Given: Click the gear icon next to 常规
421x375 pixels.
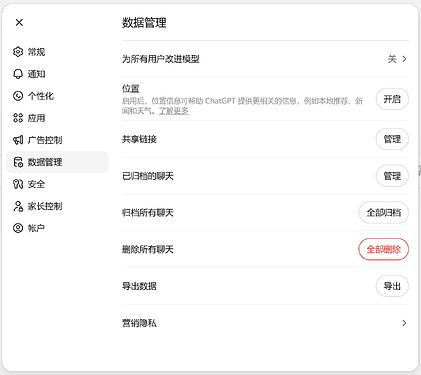Looking at the screenshot, I should 18,52.
